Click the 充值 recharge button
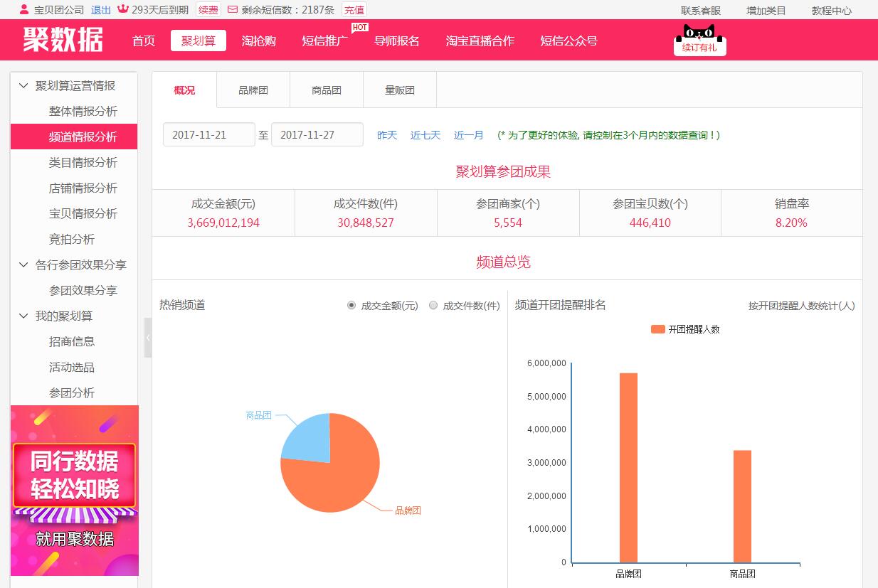 coord(354,10)
